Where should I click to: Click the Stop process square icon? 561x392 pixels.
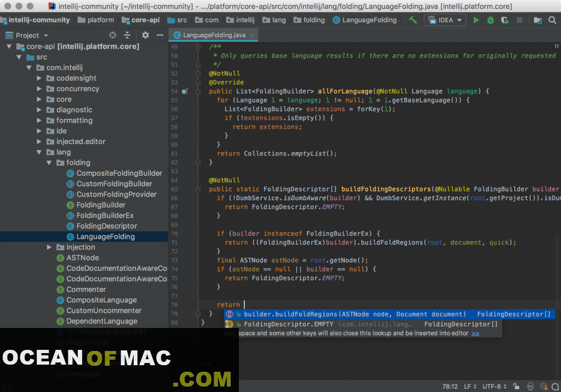point(519,20)
